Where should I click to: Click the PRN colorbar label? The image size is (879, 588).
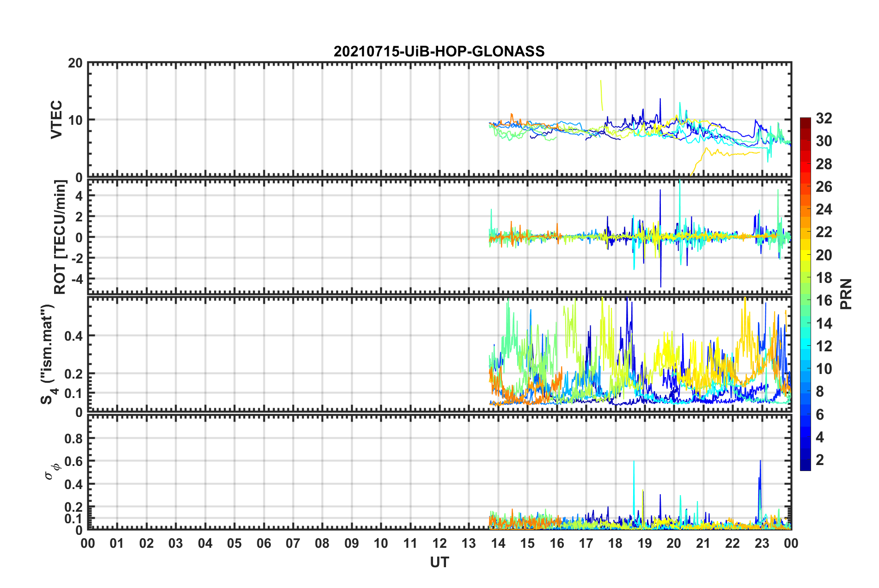click(846, 294)
